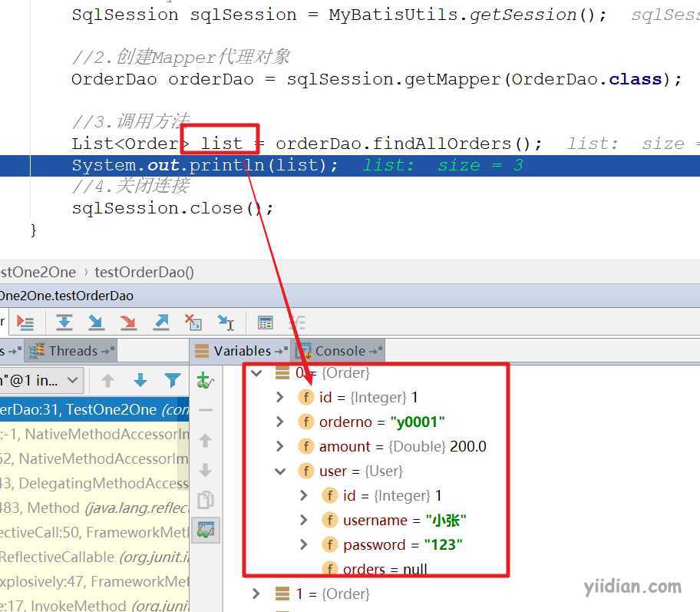Click the Force Step Into red arrow icon
The width and height of the screenshot is (700, 612).
point(129,323)
